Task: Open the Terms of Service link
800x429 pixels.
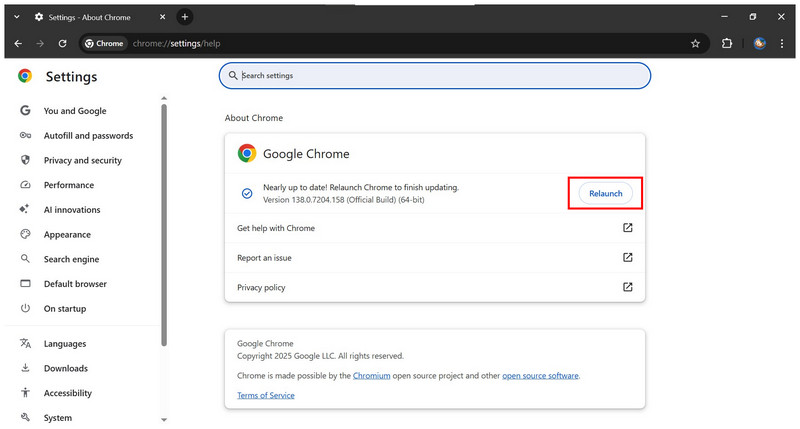Action: coord(265,395)
